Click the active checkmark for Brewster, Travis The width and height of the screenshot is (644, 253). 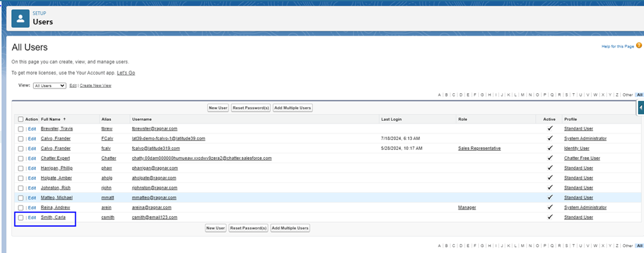[x=550, y=128]
